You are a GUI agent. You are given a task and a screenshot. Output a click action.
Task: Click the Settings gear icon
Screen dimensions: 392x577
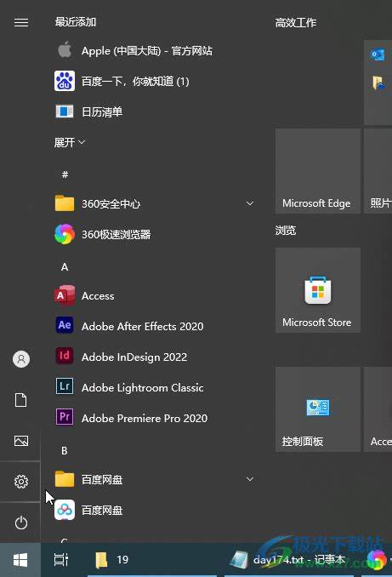(x=21, y=482)
